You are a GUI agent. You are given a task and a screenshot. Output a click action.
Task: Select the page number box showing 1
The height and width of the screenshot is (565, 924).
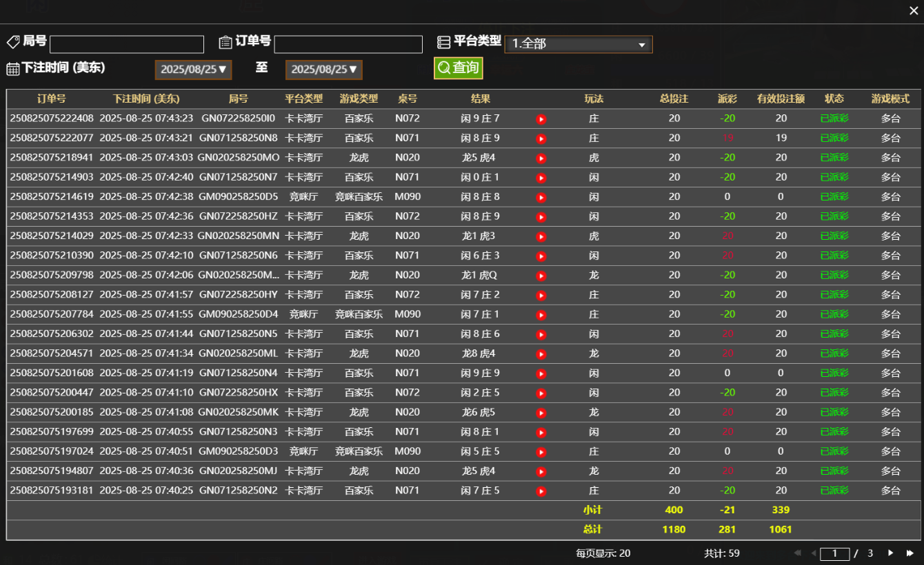click(x=835, y=553)
